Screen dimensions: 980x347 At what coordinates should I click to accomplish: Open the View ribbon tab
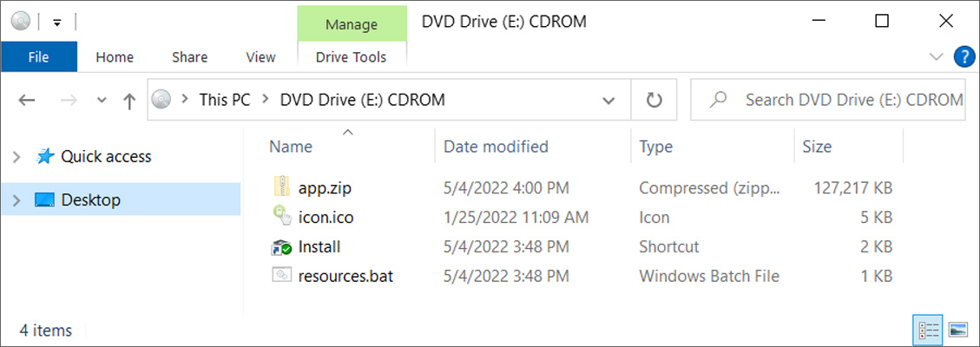[x=260, y=57]
